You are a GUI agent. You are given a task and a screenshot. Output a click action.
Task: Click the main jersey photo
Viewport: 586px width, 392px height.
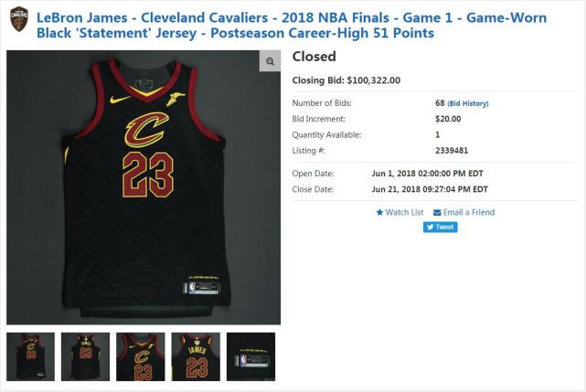tap(144, 187)
